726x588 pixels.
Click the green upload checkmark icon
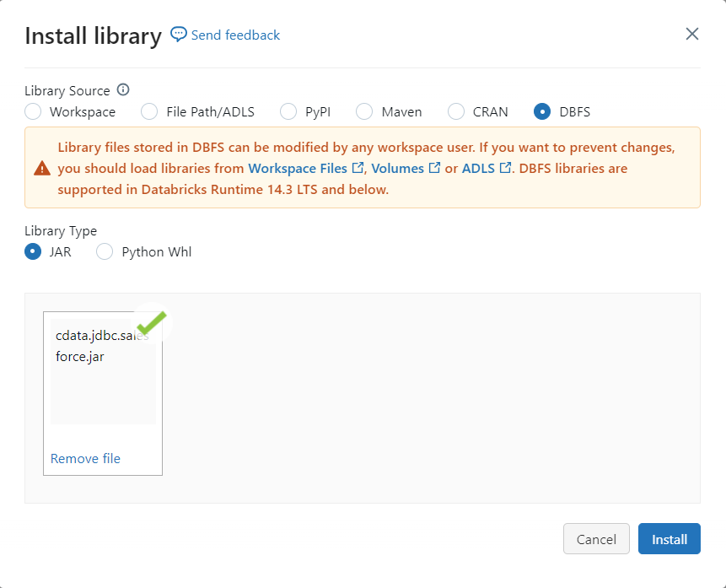[152, 322]
